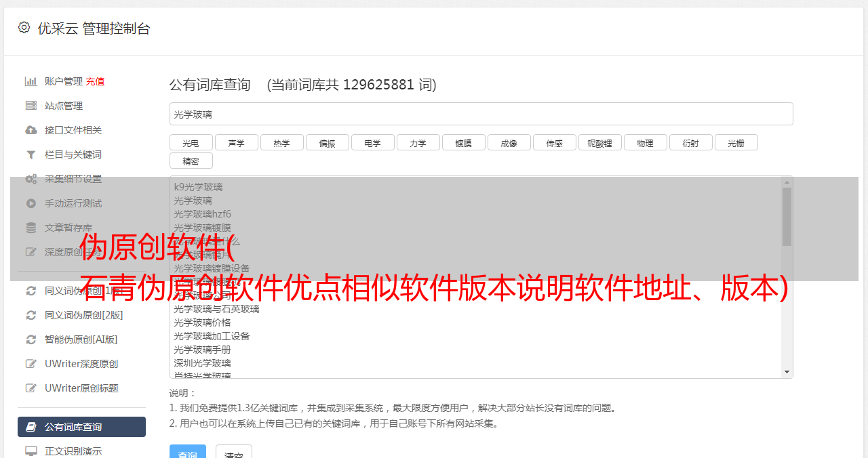Click the refresh icon for 智能伪原创[AI版]
The height and width of the screenshot is (458, 868).
coord(31,339)
